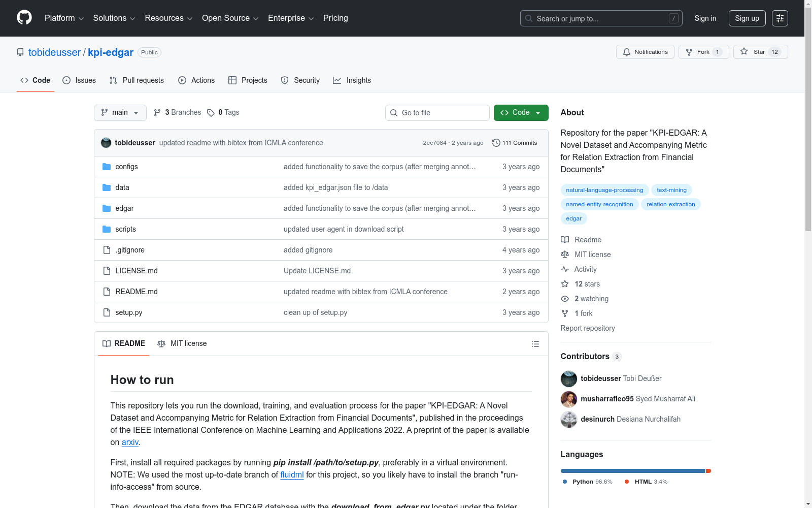This screenshot has width=812, height=508.
Task: Open the configs folder icon
Action: [x=107, y=167]
